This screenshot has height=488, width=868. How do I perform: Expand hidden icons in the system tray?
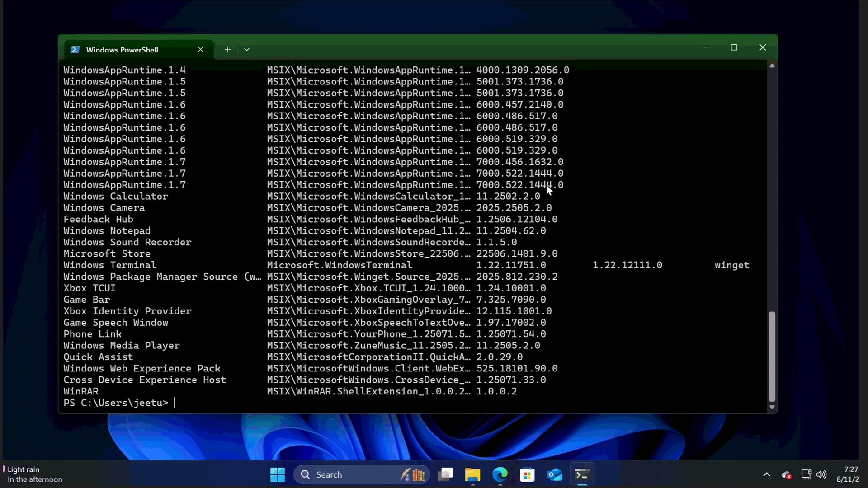point(767,475)
